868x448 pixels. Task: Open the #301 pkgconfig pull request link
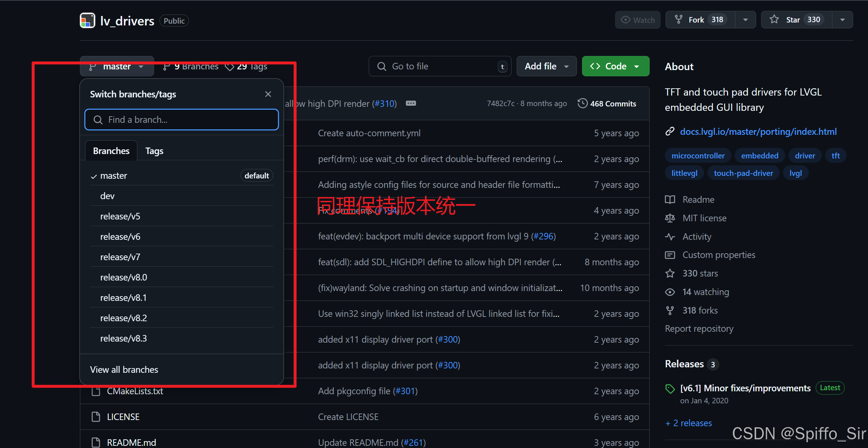click(x=405, y=391)
